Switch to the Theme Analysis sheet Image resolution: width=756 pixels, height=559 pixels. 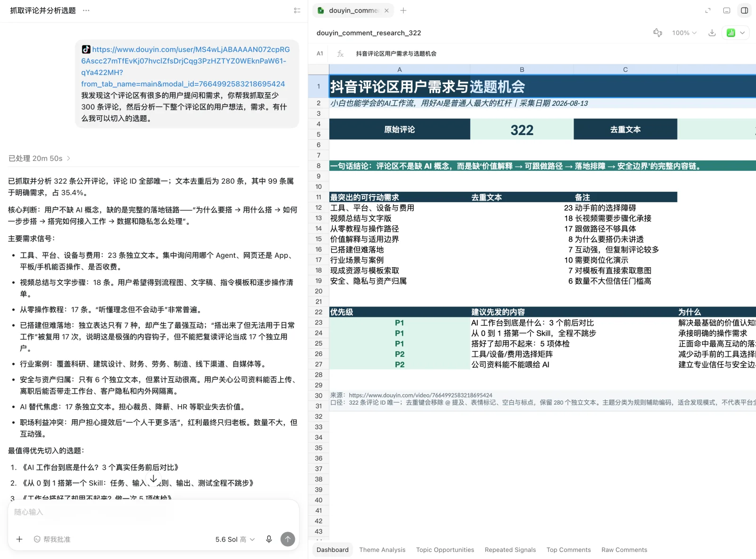[382, 550]
